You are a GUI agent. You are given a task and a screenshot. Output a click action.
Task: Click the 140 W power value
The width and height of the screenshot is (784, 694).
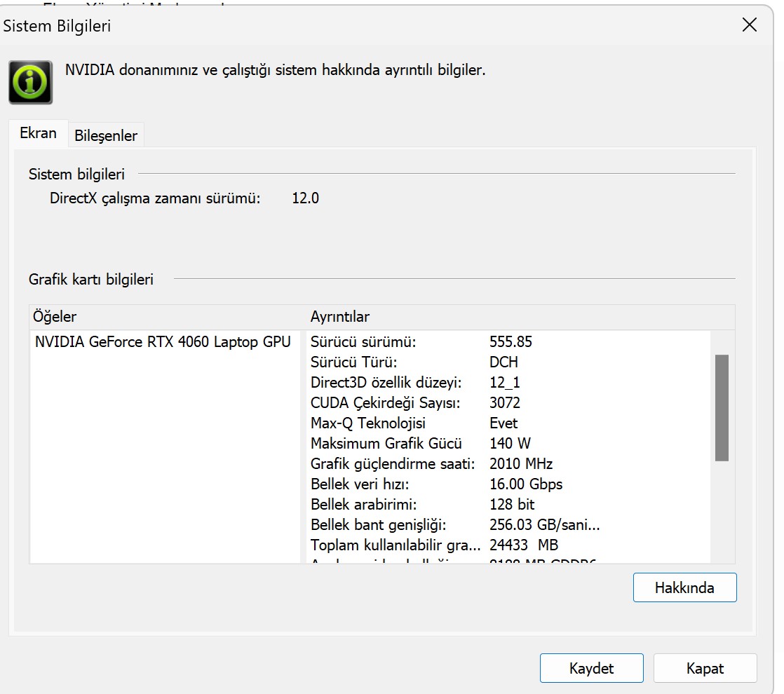pyautogui.click(x=510, y=444)
